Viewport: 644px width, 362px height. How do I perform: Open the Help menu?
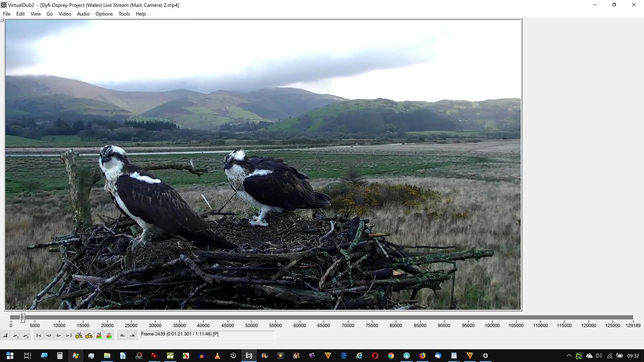click(141, 14)
